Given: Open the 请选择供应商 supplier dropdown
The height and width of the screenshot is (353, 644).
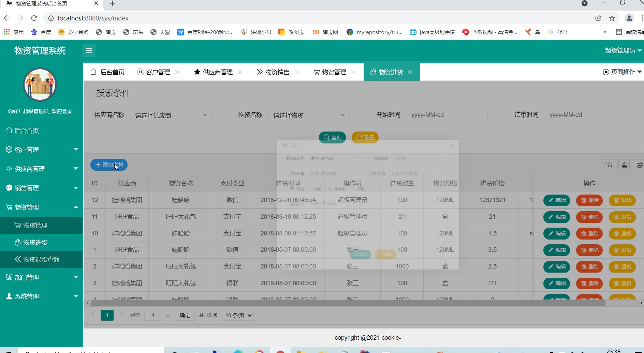Looking at the screenshot, I should click(171, 115).
